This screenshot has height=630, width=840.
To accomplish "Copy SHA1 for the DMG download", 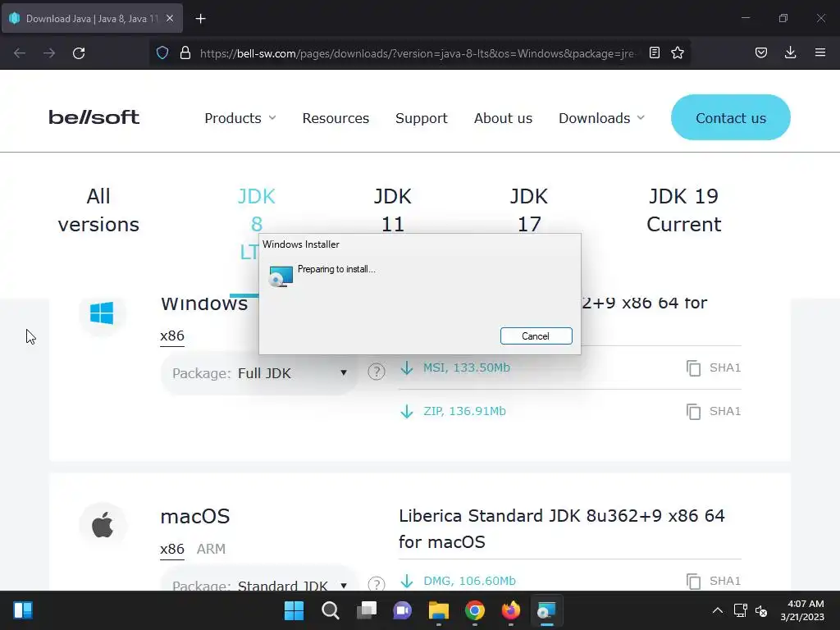I will [x=714, y=582].
